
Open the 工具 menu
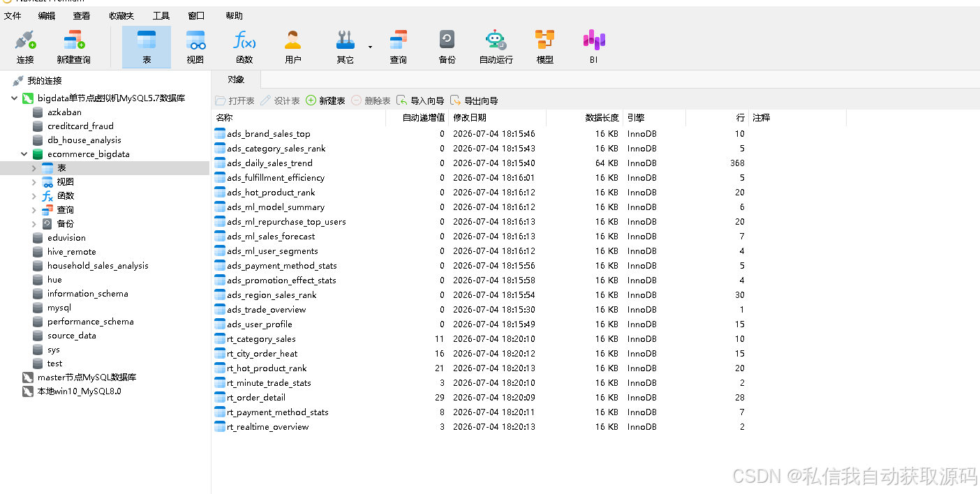161,15
